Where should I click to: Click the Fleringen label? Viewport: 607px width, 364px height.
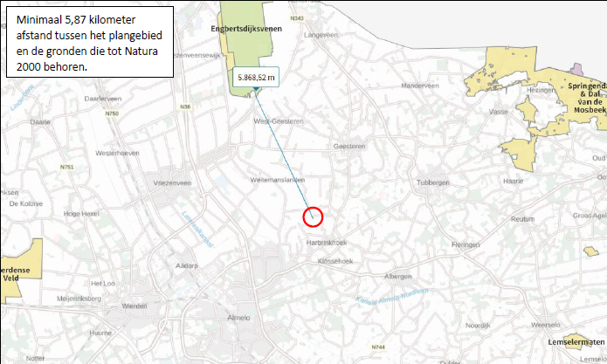466,244
